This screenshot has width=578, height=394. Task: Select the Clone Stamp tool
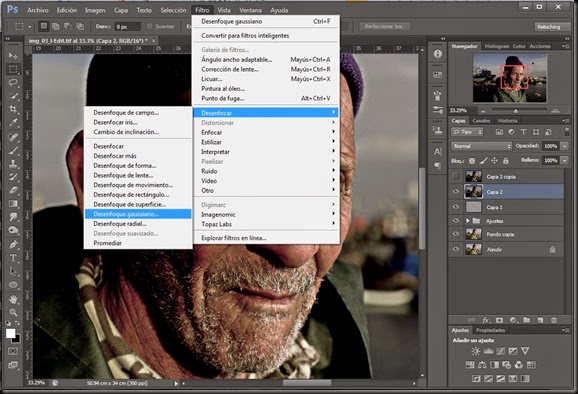(13, 164)
